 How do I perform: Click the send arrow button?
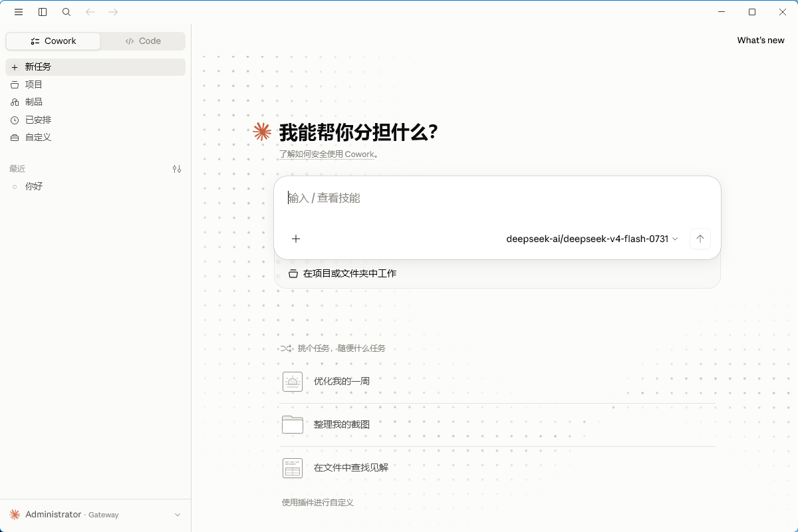[700, 239]
